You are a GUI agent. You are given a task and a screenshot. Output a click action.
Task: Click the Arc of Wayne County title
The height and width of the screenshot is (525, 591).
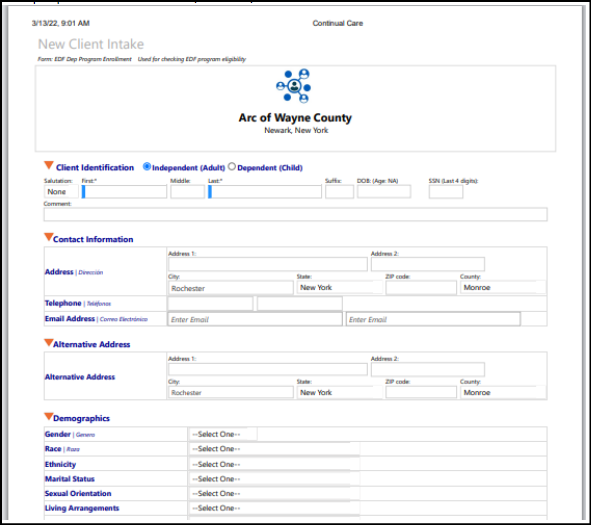tap(295, 118)
